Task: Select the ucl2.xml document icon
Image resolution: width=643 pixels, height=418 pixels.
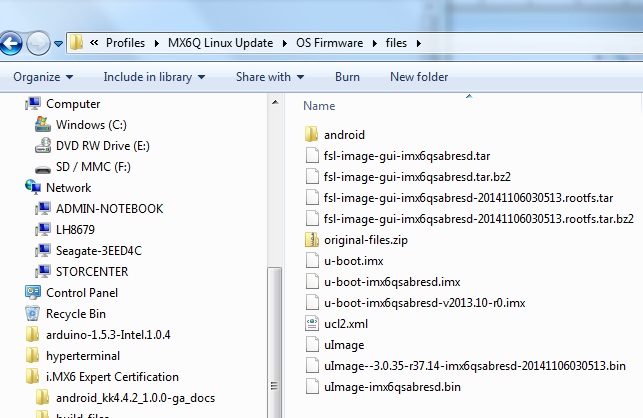Action: coord(312,324)
